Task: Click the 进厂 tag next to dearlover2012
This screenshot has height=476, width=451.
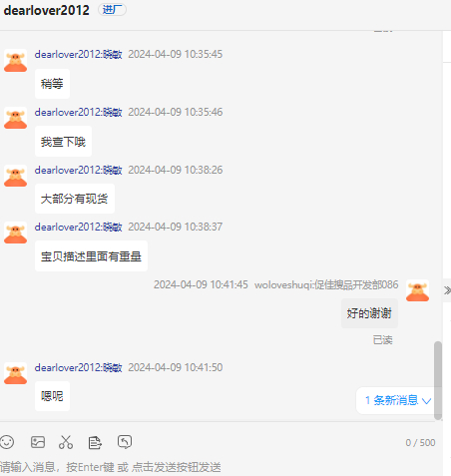Action: coord(112,10)
